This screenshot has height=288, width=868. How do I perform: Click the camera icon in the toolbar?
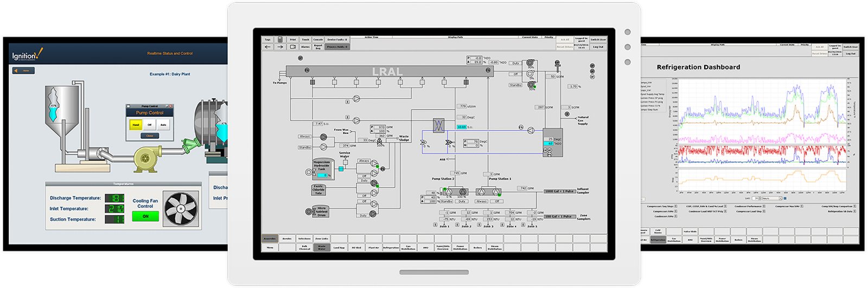[x=293, y=47]
